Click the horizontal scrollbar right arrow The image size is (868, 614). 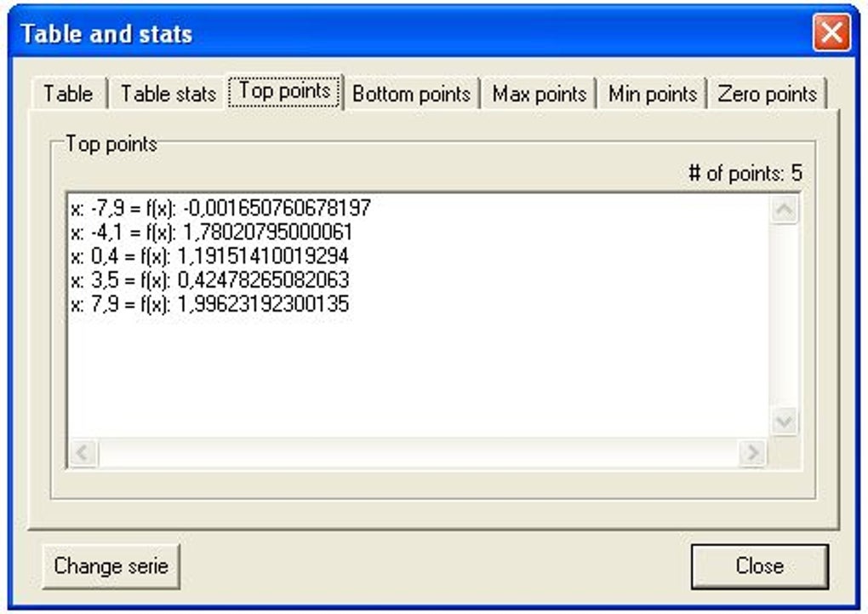pos(753,453)
